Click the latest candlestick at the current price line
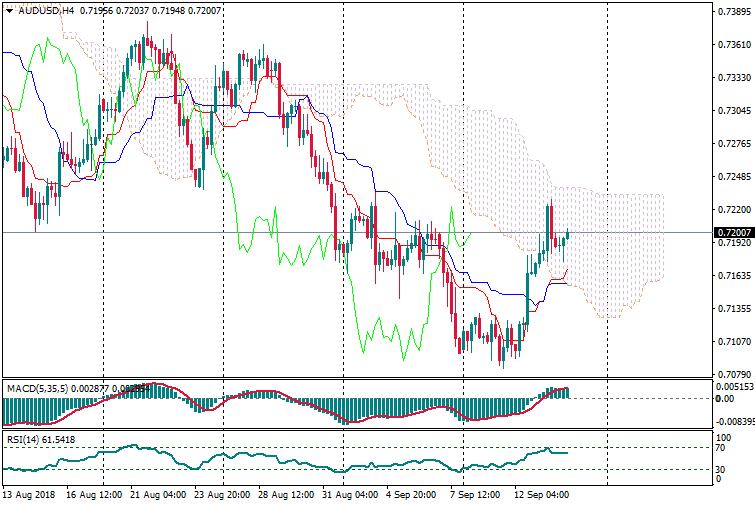755x506 pixels. [567, 235]
